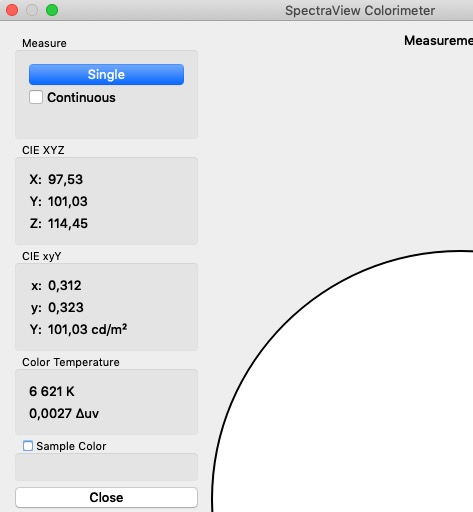Image resolution: width=473 pixels, height=512 pixels.
Task: Select the Y value 101,03 under CIE XYZ
Action: tap(68, 201)
